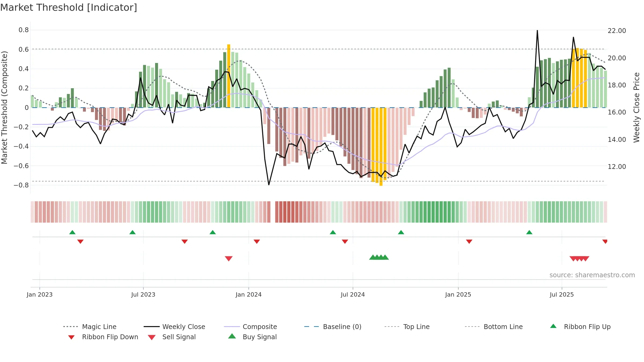Screen dimensions: 644x362
Task: Click the 0.8 composite axis label
Action: coord(24,30)
